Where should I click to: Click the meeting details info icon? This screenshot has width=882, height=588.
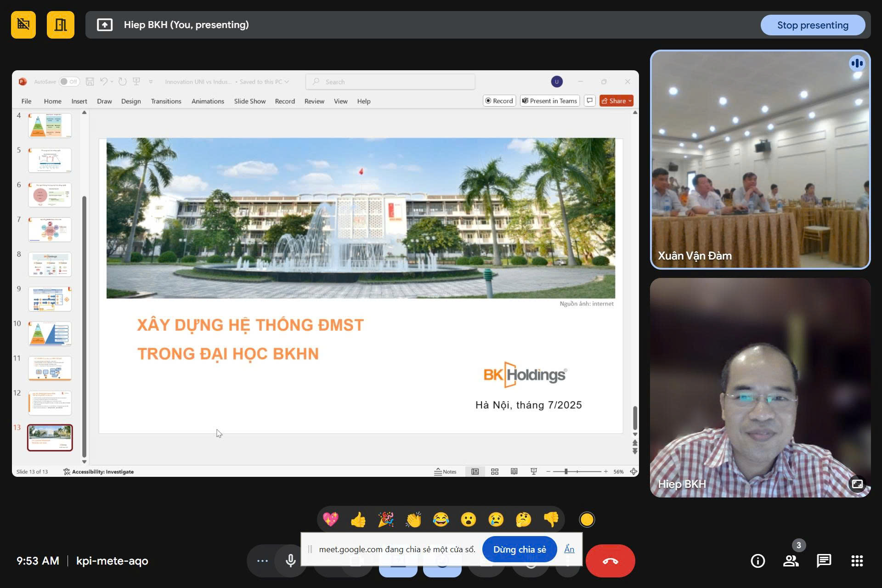click(758, 561)
